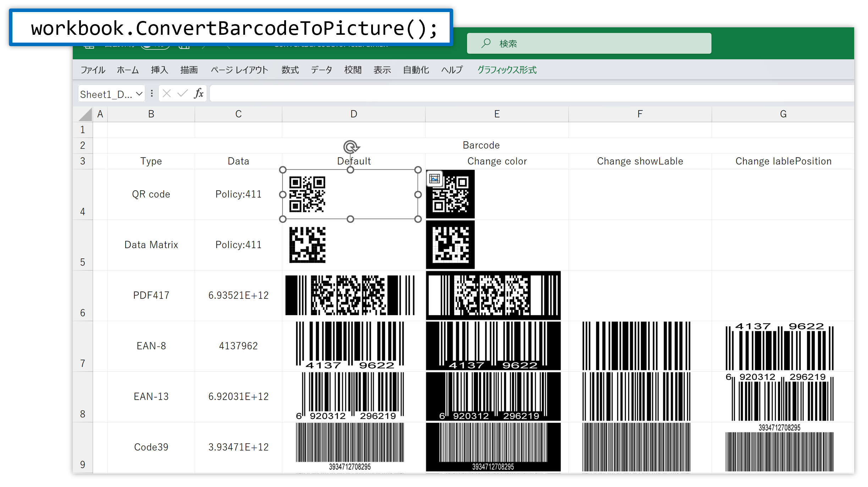Click the Select All corner triangle

tap(86, 114)
